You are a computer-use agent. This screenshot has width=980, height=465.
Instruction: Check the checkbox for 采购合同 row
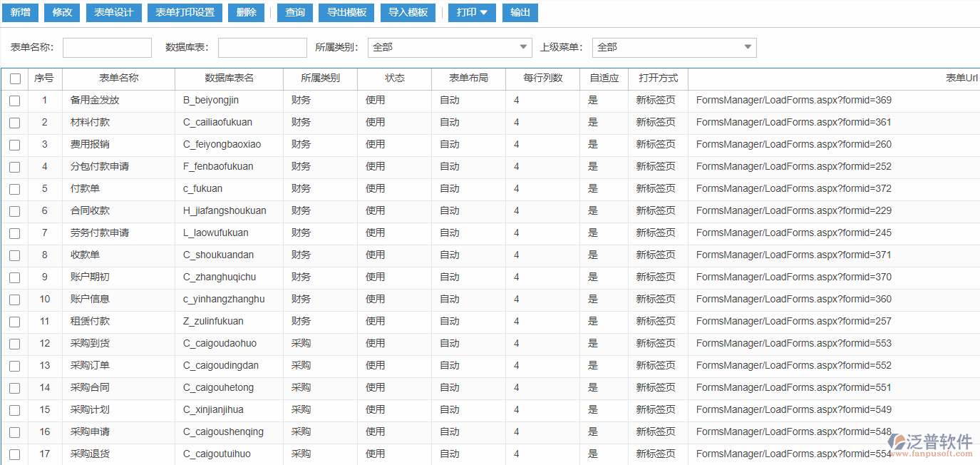tap(14, 387)
